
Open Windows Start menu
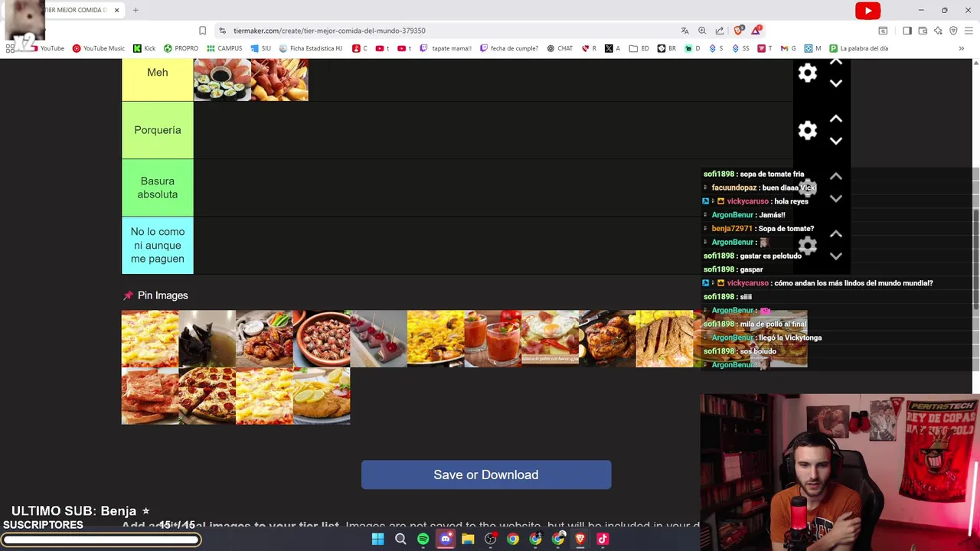point(377,539)
